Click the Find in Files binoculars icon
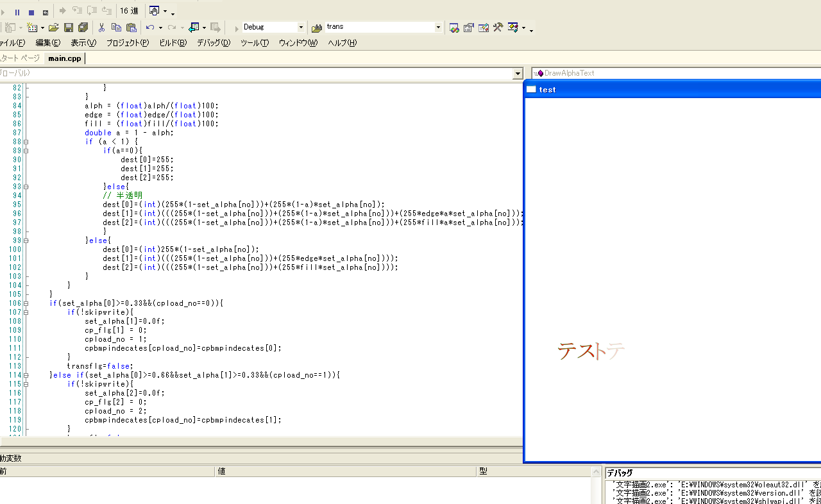 tap(317, 28)
